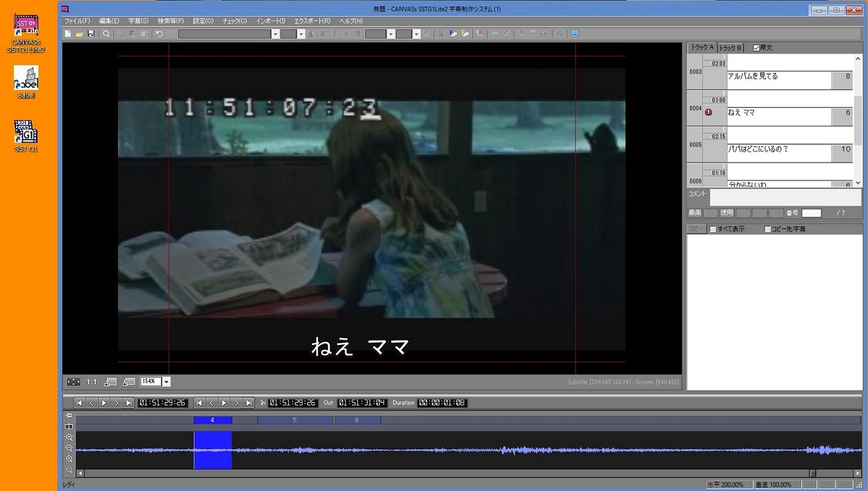This screenshot has height=491, width=868.
Task: Play the subtitle from the second transport group
Action: (224, 403)
